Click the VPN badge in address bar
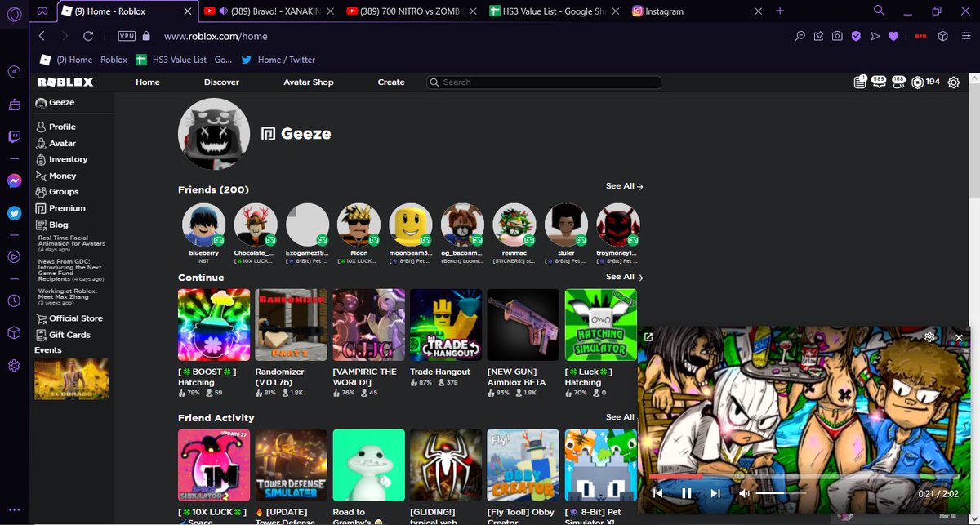 127,36
